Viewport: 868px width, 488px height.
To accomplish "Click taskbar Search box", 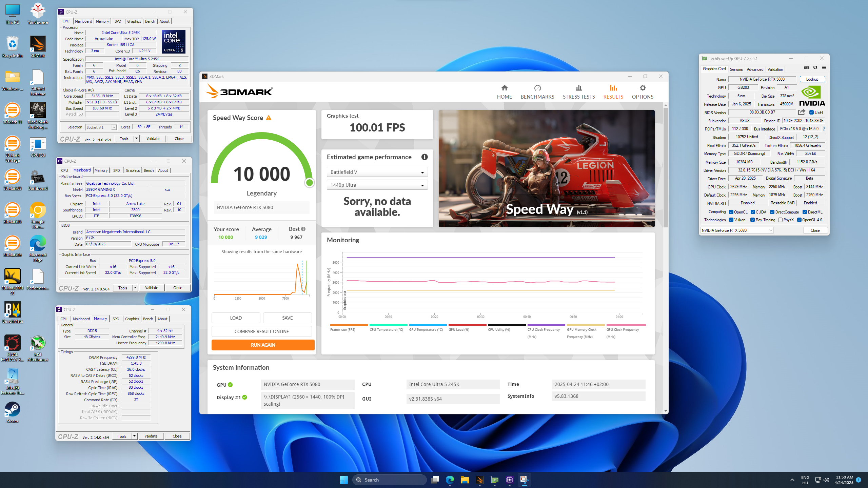I will 389,480.
